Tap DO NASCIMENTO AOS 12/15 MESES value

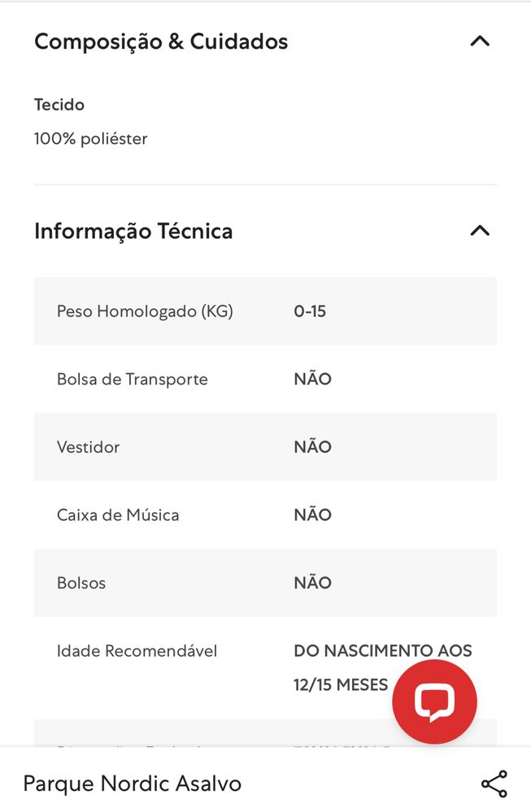(x=382, y=667)
